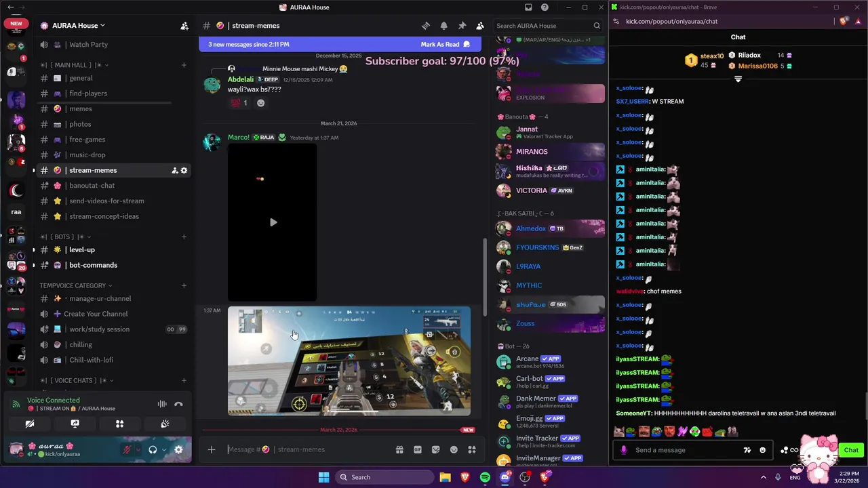Viewport: 868px width, 488px height.
Task: Open Jannat's profile in member list
Action: pyautogui.click(x=550, y=132)
